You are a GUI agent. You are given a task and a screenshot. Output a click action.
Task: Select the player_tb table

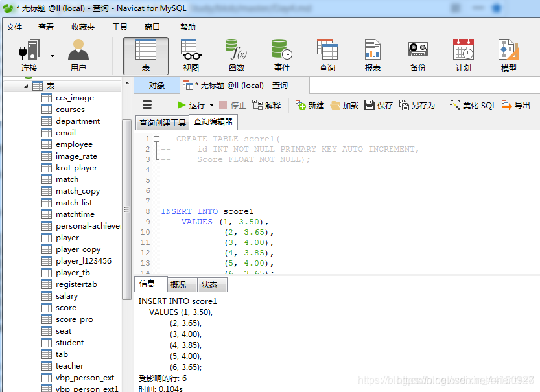(73, 273)
